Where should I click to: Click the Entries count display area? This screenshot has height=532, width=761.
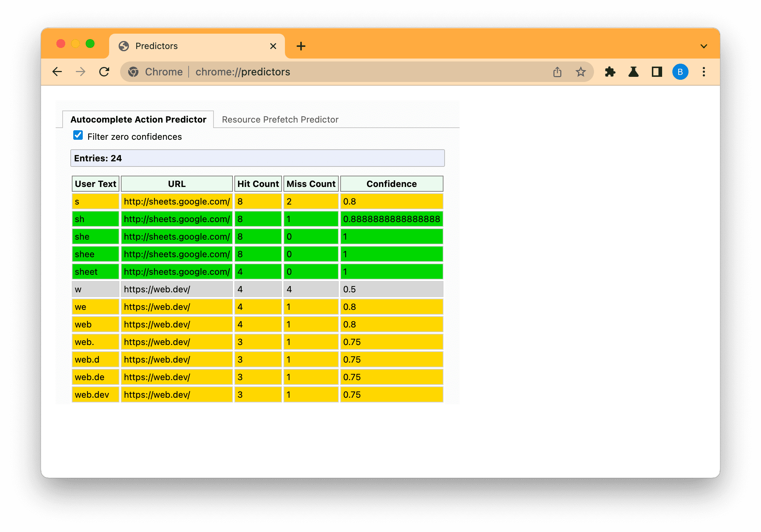259,158
